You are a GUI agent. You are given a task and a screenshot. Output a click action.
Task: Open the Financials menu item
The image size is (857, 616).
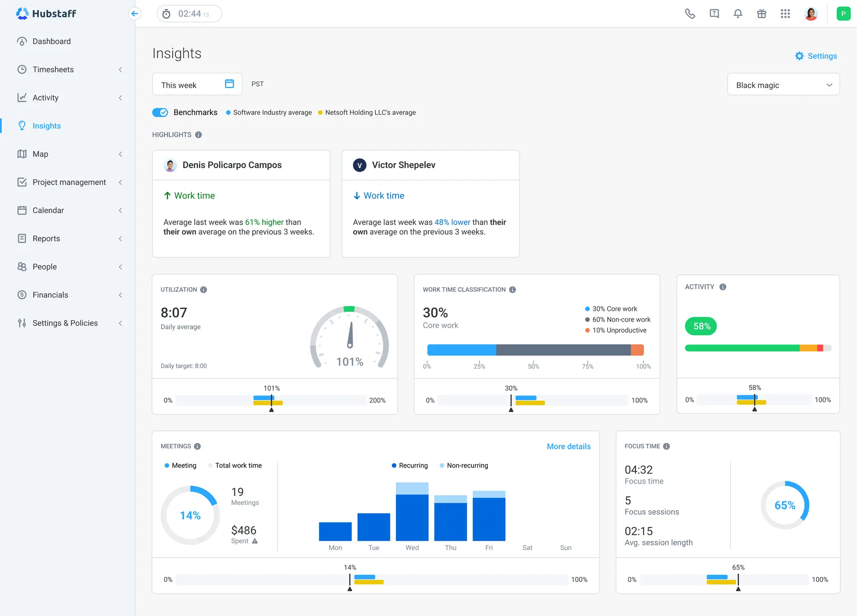(x=50, y=295)
